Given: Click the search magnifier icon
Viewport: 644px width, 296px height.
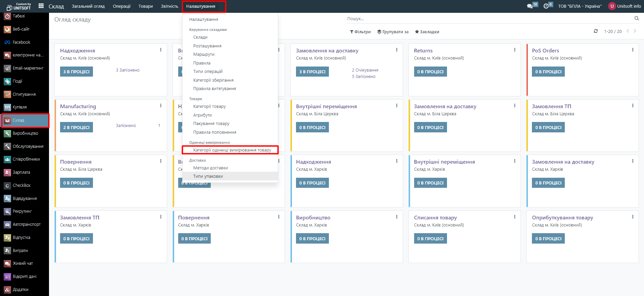Looking at the screenshot, I should point(636,18).
